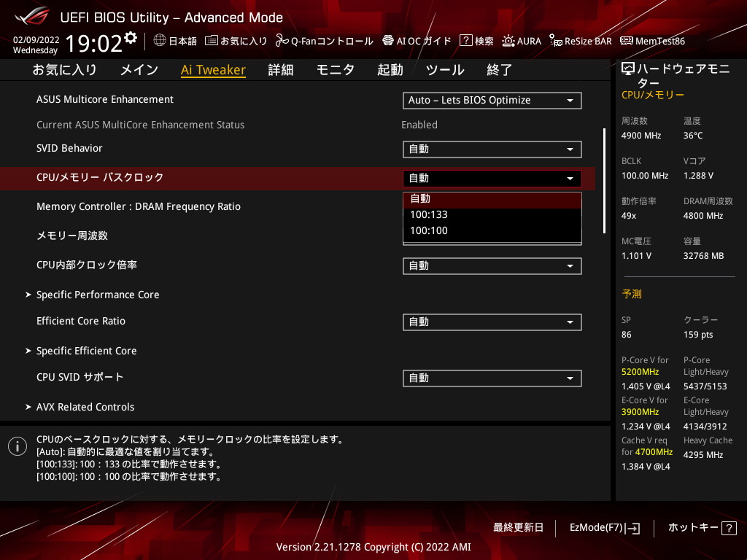747x560 pixels.
Task: Open the モニタ tab
Action: pos(336,70)
